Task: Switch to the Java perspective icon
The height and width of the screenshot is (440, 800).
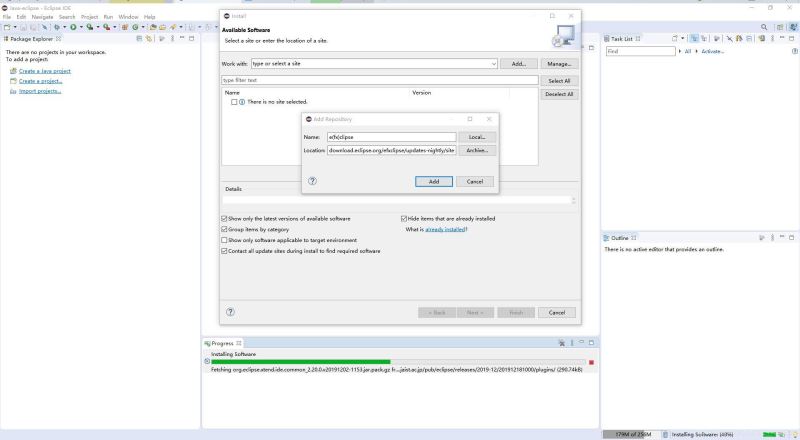Action: point(794,27)
